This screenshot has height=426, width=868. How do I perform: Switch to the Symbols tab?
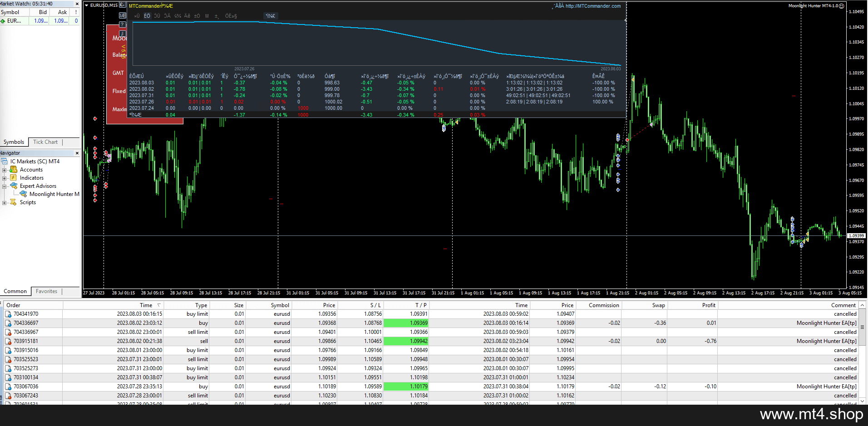click(14, 142)
